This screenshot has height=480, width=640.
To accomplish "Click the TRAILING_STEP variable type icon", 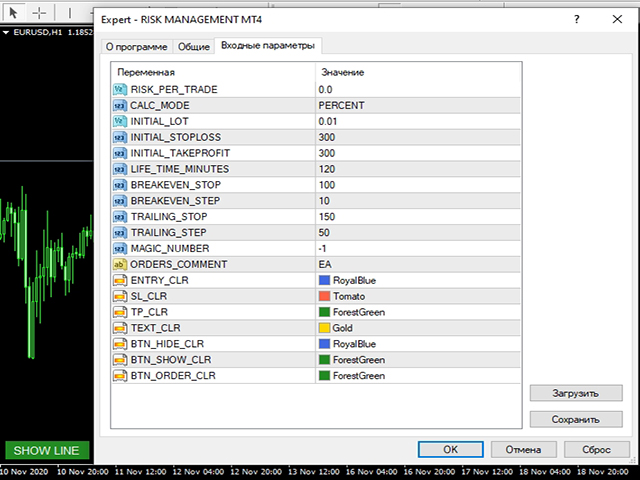I will (x=120, y=233).
